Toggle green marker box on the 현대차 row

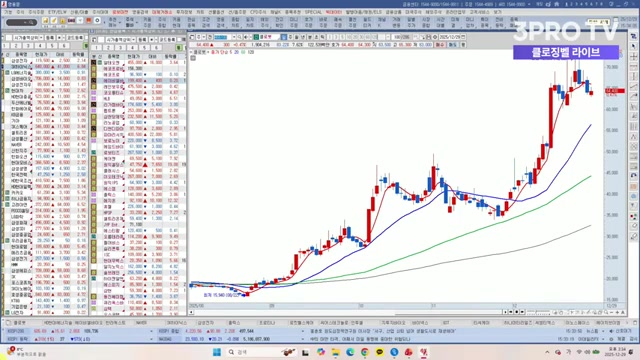click(x=7, y=91)
